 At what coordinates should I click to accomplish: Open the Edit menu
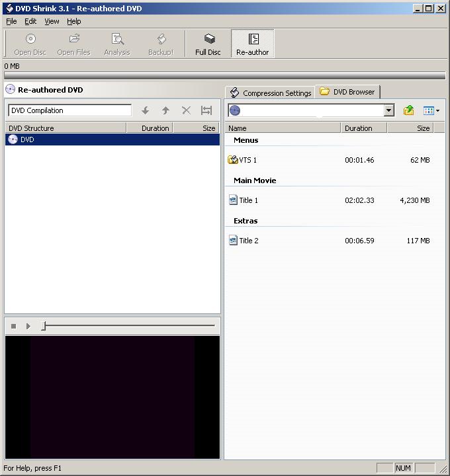pyautogui.click(x=30, y=21)
